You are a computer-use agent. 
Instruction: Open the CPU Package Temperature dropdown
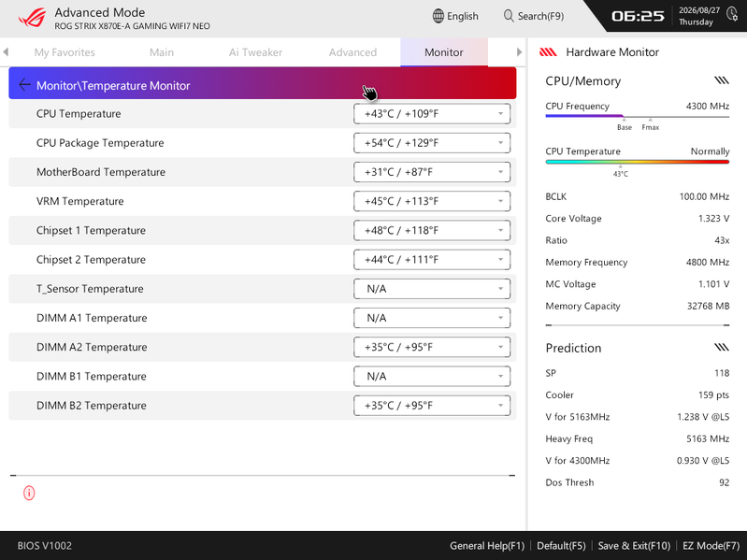[432, 143]
